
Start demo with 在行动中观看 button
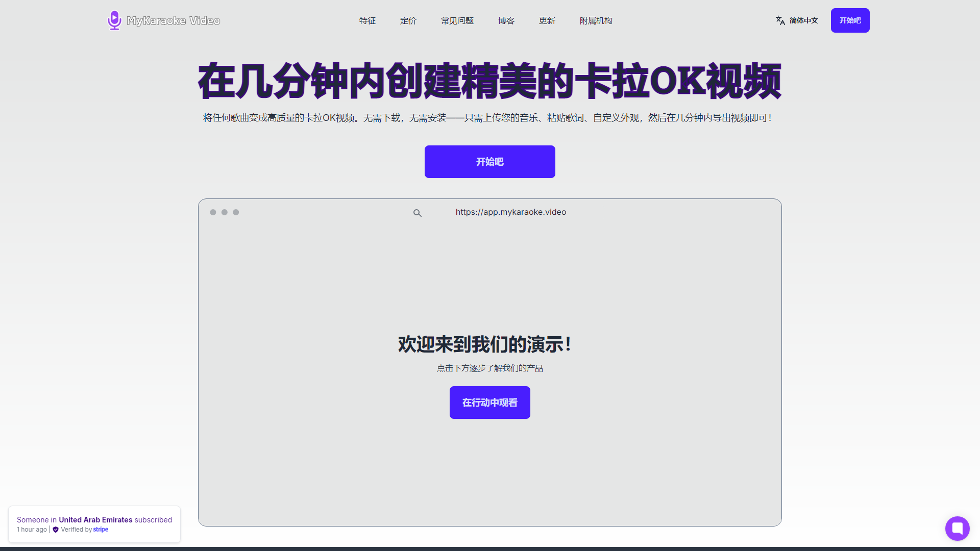(x=489, y=403)
